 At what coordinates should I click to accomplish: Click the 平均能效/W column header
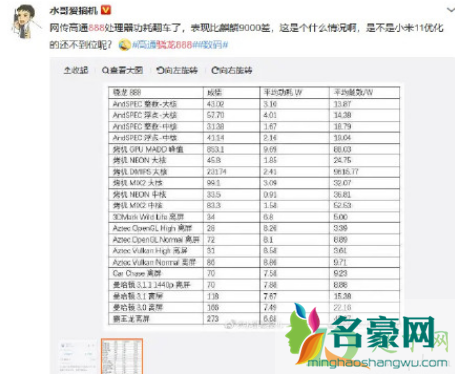tap(353, 92)
